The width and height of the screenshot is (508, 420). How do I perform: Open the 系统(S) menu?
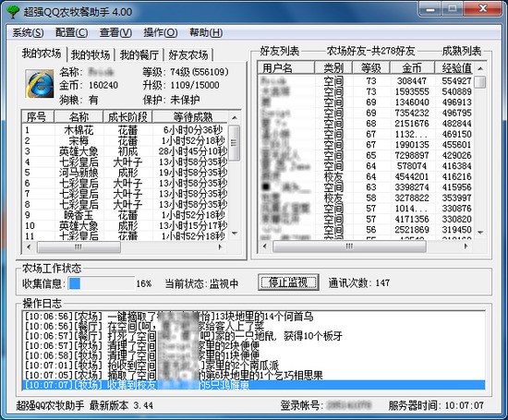point(29,32)
